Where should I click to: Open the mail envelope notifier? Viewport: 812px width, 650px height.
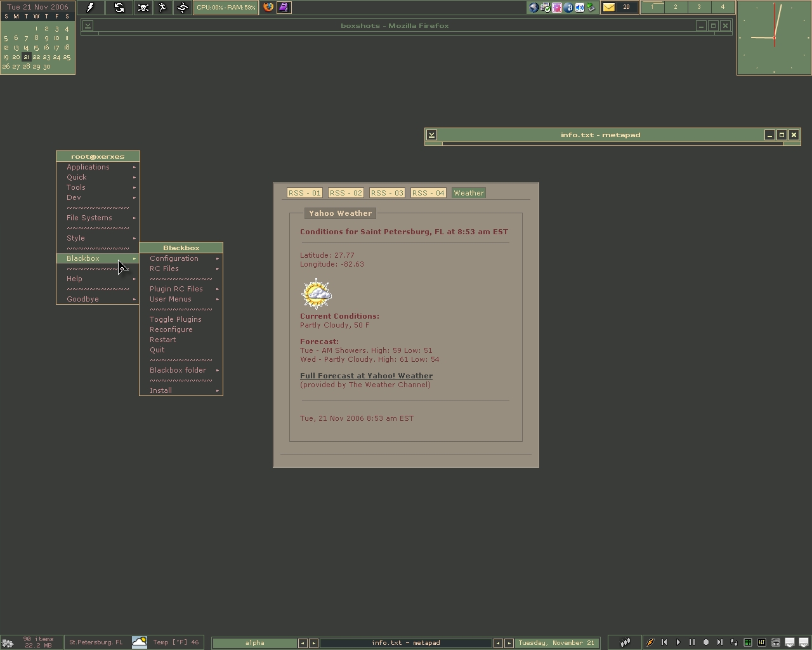[x=609, y=8]
